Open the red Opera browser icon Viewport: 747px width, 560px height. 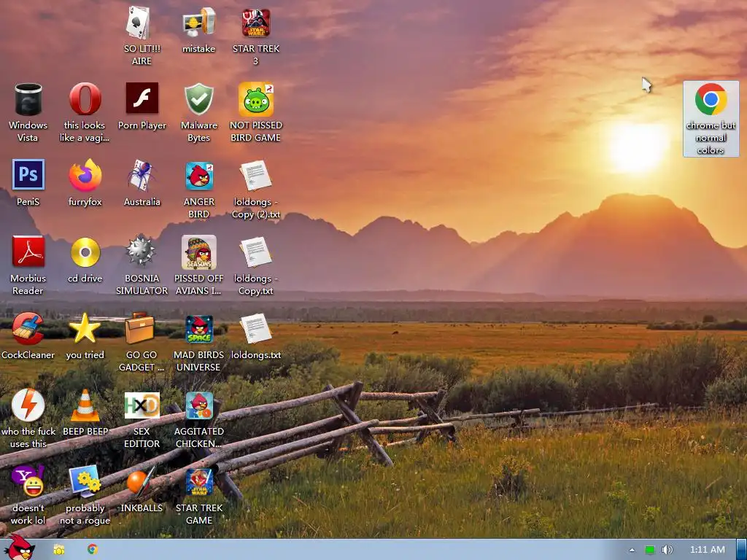(85, 99)
